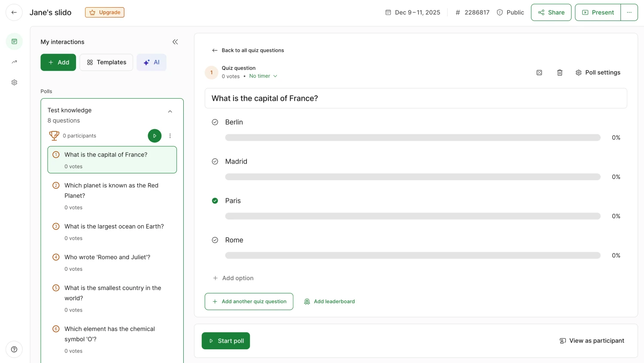Image resolution: width=644 pixels, height=363 pixels.
Task: Edit the question title text field
Action: (416, 98)
